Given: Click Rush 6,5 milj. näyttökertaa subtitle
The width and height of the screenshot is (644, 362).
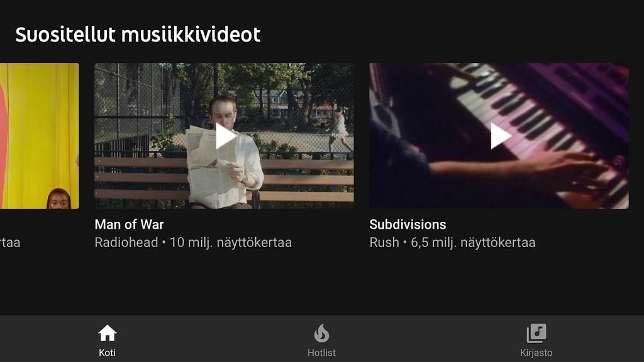Looking at the screenshot, I should click(452, 243).
